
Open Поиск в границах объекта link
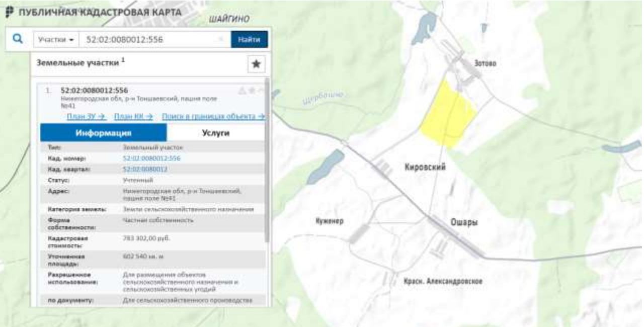coord(213,117)
